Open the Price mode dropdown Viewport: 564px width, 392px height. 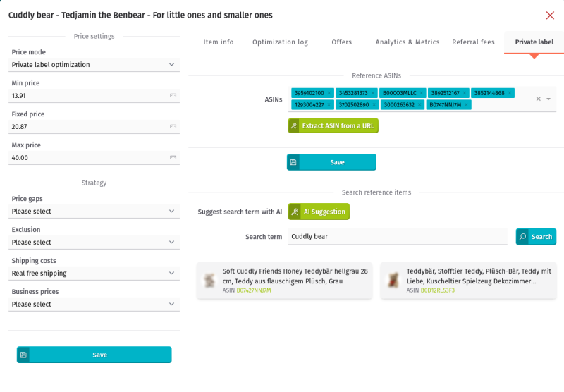(94, 65)
